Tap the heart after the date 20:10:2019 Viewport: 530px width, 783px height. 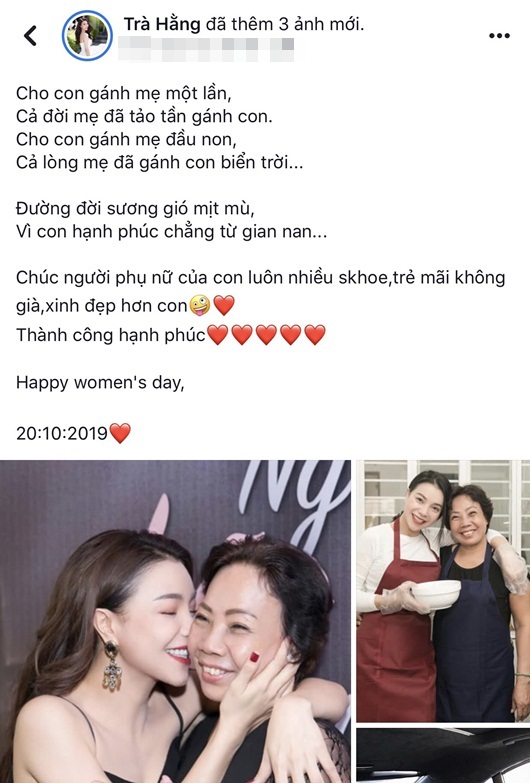point(120,433)
